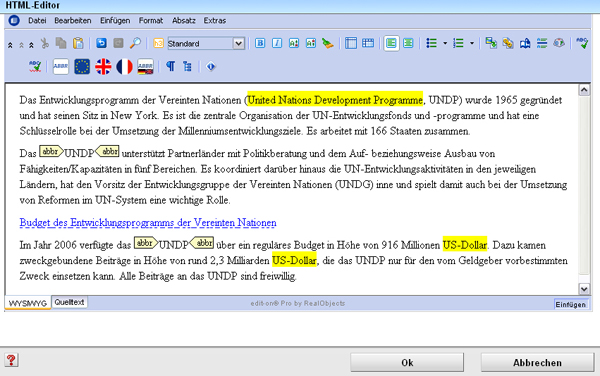Click the green brush clear-formatting icon
The height and width of the screenshot is (376, 600).
coord(328,43)
